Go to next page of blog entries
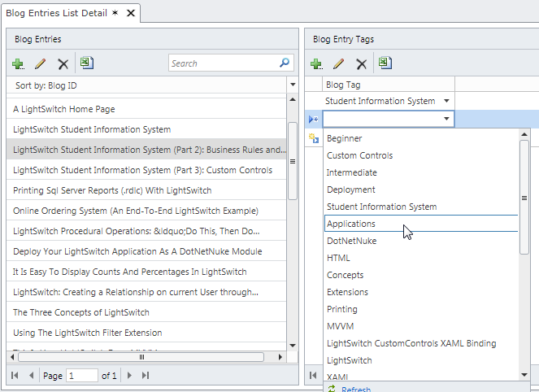 tap(130, 375)
